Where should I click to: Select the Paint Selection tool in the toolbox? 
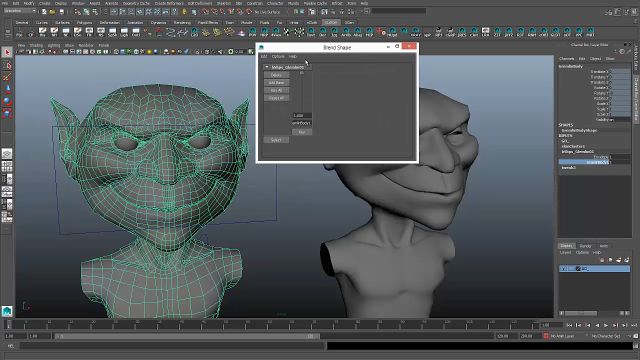pos(7,77)
